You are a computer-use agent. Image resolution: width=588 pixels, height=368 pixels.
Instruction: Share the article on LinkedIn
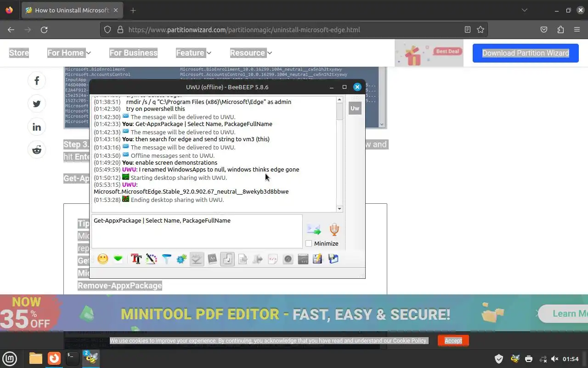37,127
